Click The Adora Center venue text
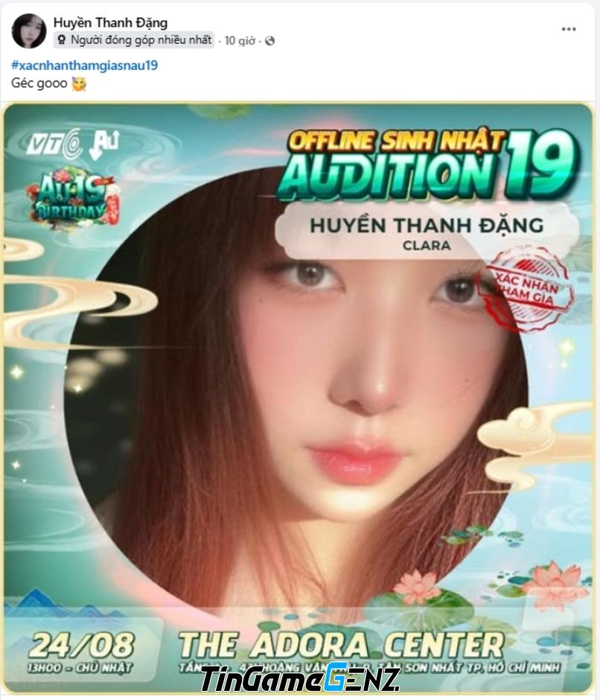 (x=342, y=646)
